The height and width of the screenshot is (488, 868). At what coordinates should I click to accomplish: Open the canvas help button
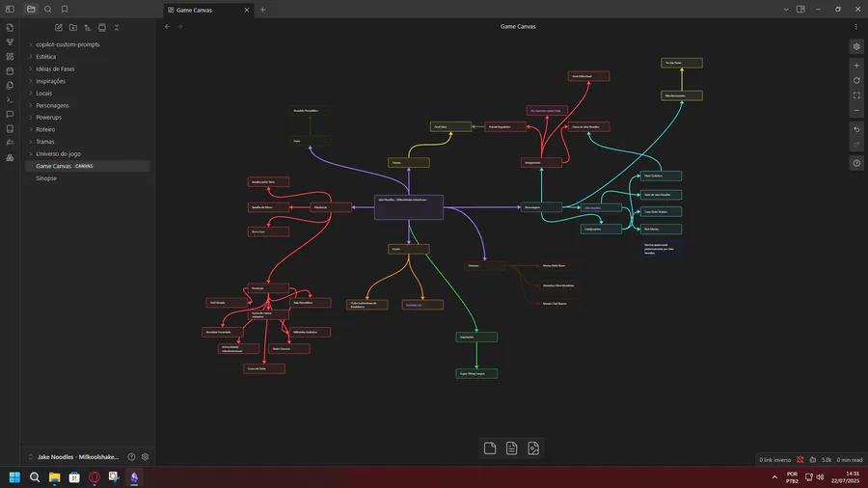pos(856,163)
